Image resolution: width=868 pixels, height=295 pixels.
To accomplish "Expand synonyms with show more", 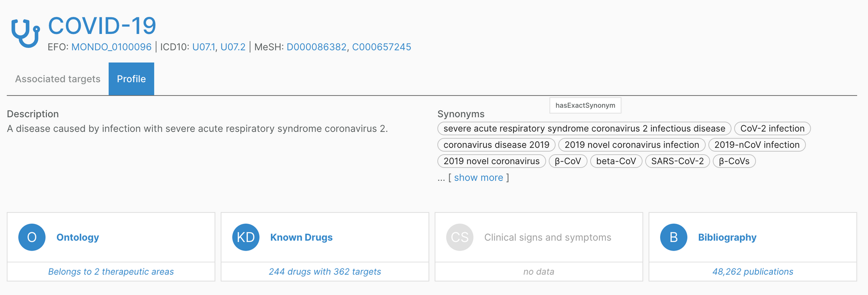I will click(x=478, y=178).
